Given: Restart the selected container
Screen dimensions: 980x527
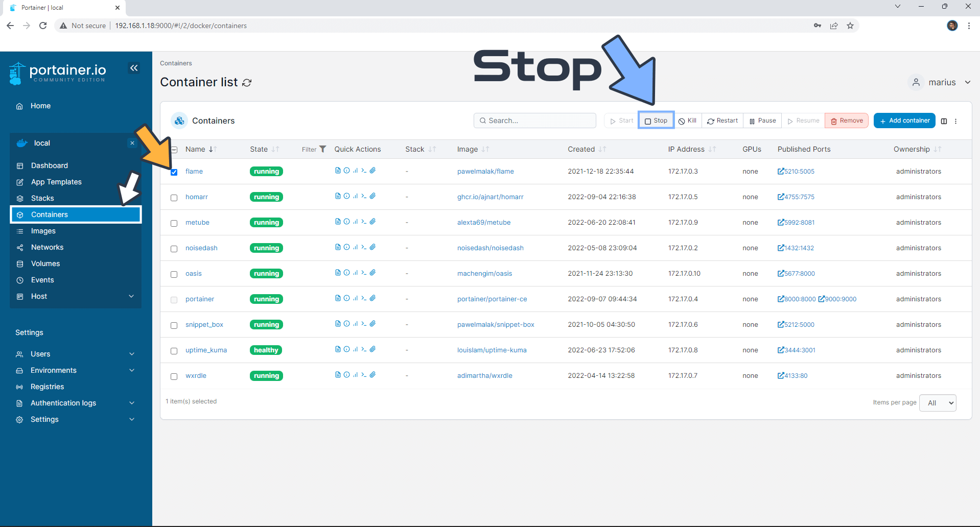Looking at the screenshot, I should point(722,121).
